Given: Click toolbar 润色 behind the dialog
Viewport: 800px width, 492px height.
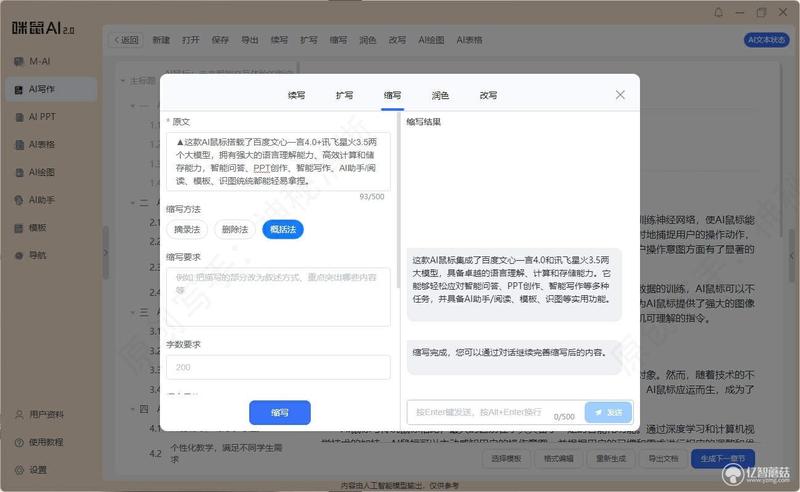Looking at the screenshot, I should click(367, 40).
